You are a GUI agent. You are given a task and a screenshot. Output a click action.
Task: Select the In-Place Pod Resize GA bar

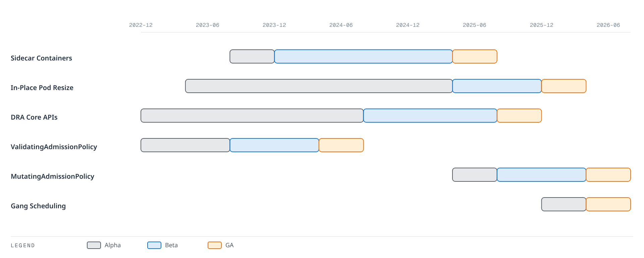tap(564, 86)
